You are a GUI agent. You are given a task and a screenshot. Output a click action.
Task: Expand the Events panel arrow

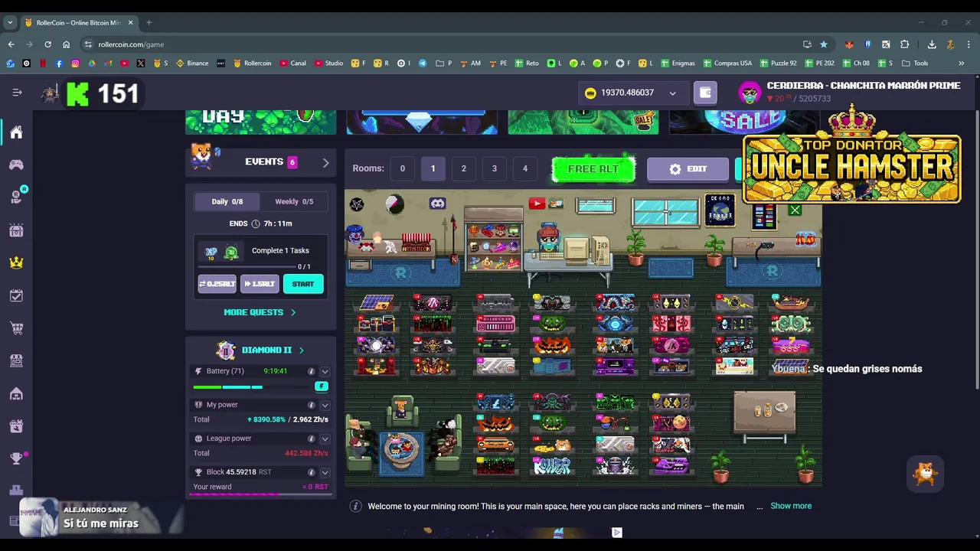(x=325, y=162)
